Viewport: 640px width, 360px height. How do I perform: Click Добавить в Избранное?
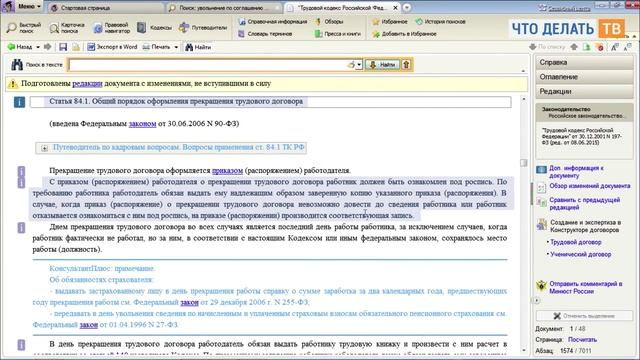click(404, 34)
